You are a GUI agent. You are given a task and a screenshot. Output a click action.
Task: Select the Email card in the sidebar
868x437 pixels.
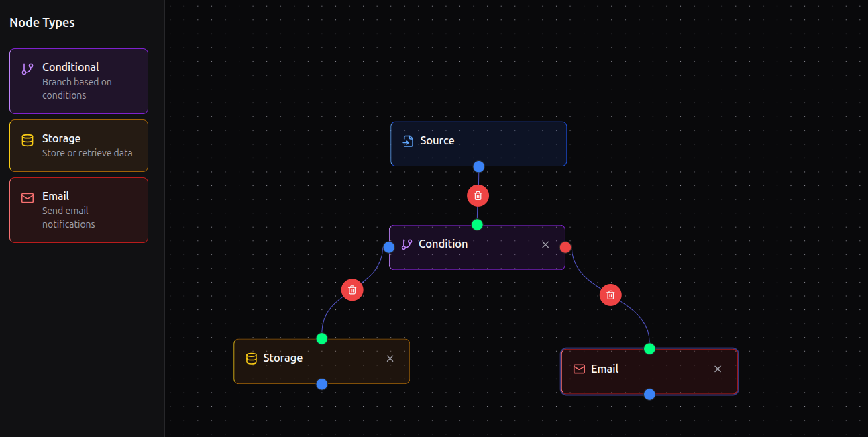point(78,209)
